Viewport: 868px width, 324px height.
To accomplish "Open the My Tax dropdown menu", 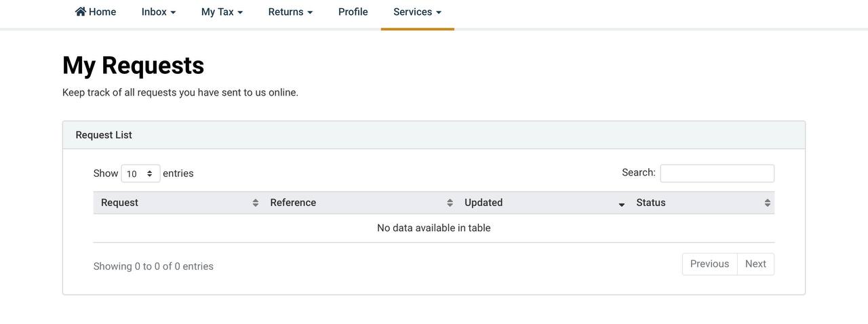I will click(222, 12).
